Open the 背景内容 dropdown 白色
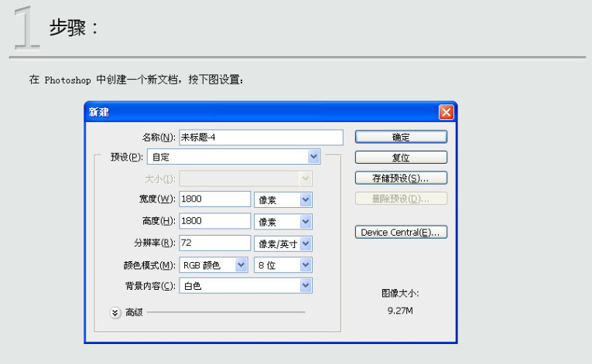Viewport: 592px width, 364px height. click(245, 285)
